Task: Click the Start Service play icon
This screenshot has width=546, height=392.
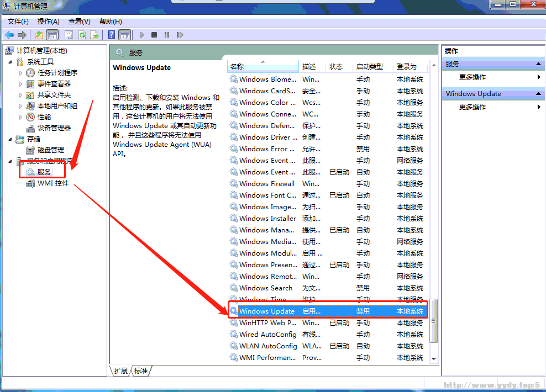Action: [x=141, y=35]
